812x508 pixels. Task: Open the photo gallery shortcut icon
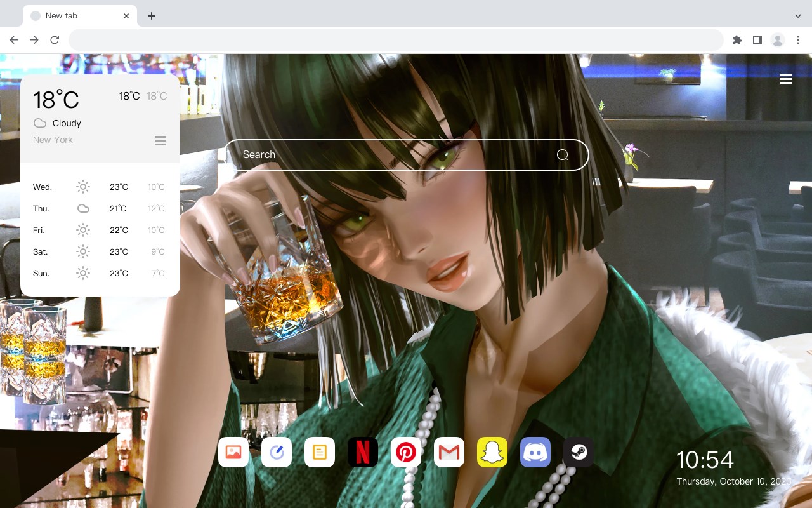233,452
